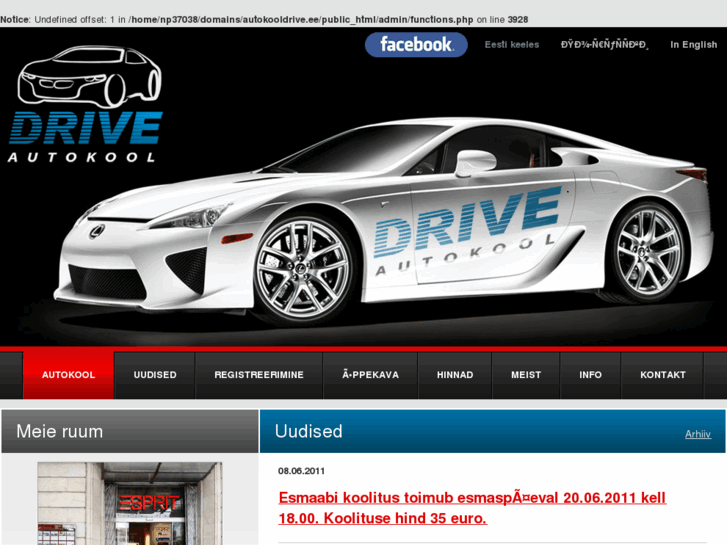727x545 pixels.
Task: Click the Esprit storefront photo
Action: pyautogui.click(x=130, y=503)
